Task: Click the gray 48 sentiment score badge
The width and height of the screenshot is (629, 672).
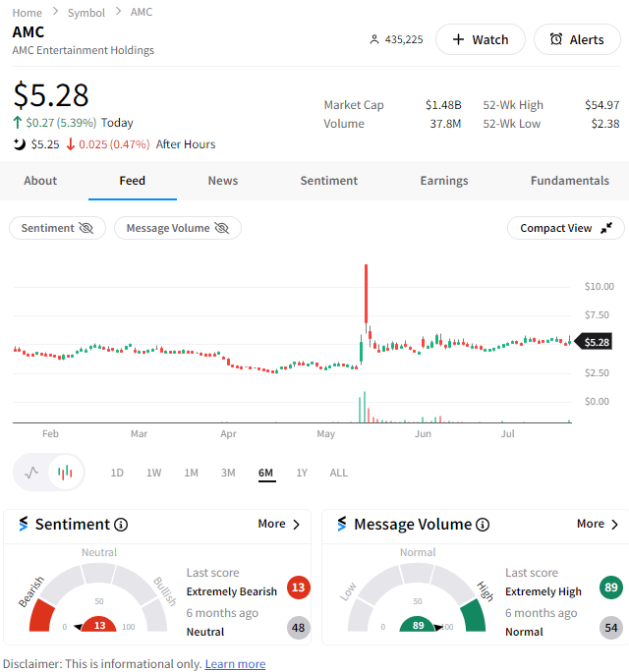Action: pos(299,628)
